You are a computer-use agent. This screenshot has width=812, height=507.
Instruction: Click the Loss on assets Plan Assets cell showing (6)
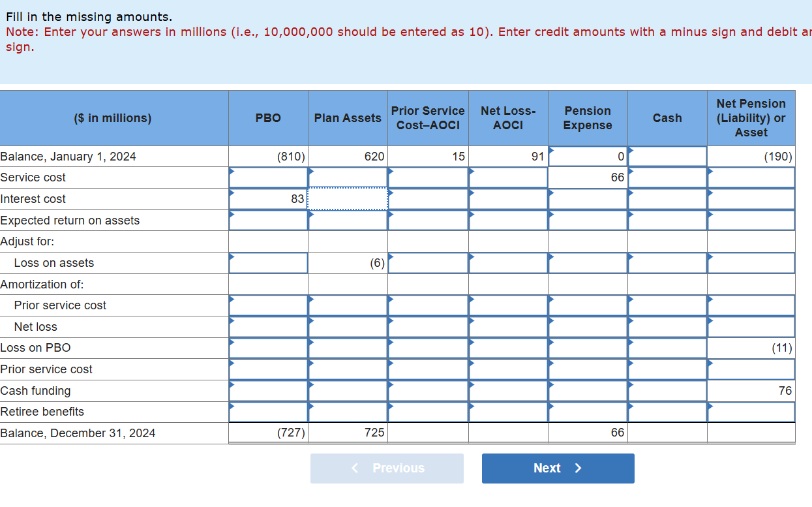(348, 262)
